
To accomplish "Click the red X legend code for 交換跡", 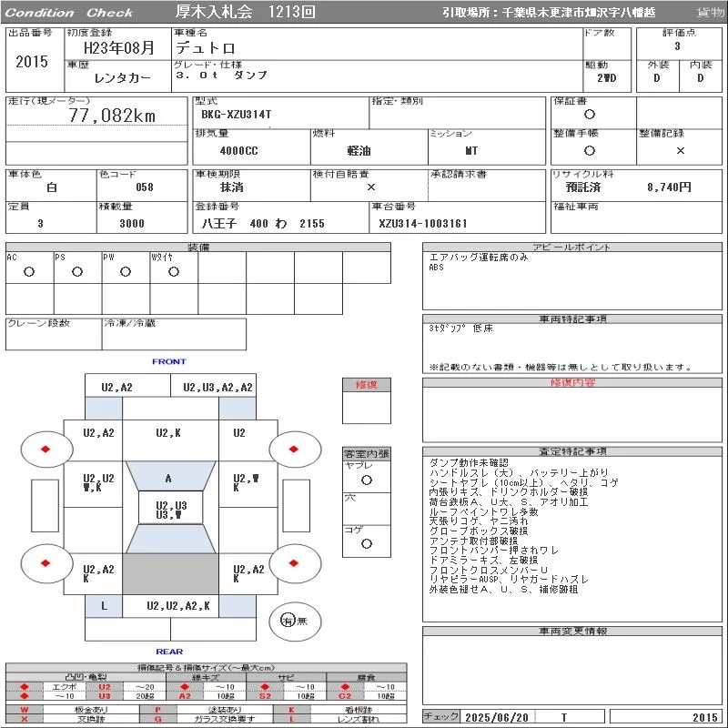I will click(25, 719).
